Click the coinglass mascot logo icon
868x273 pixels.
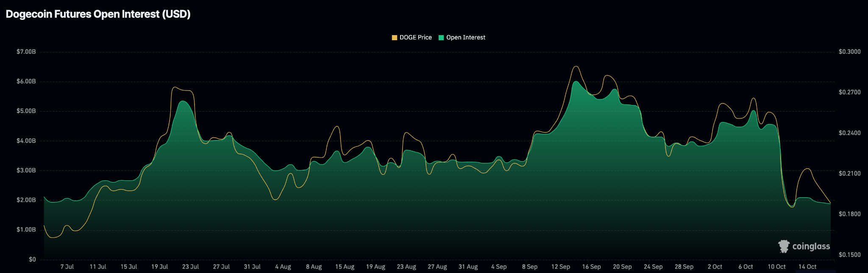(784, 246)
